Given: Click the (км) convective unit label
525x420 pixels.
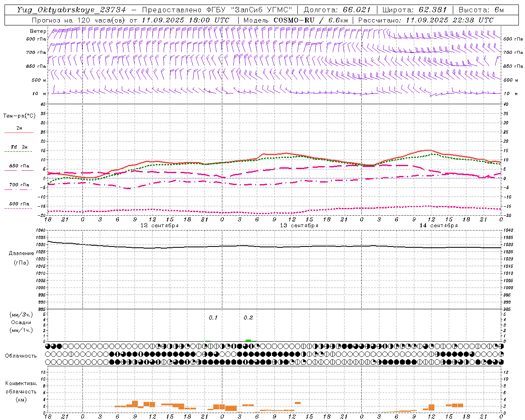Looking at the screenshot, I should [21, 399].
